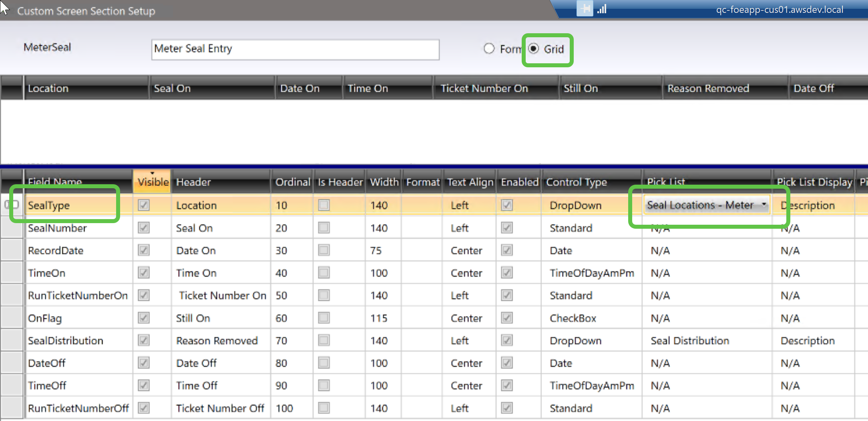This screenshot has width=868, height=421.
Task: Click the Control Type column header
Action: 576,182
